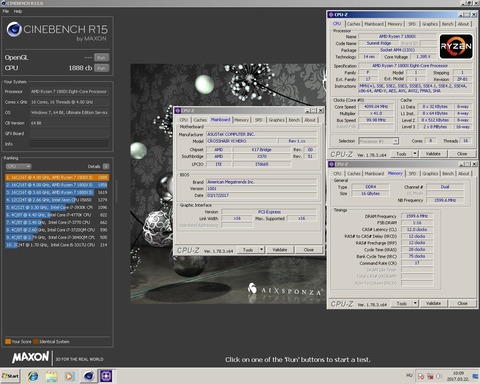This screenshot has height=384, width=480.
Task: Launch Windows Media Player from taskbar
Action: (x=69, y=376)
